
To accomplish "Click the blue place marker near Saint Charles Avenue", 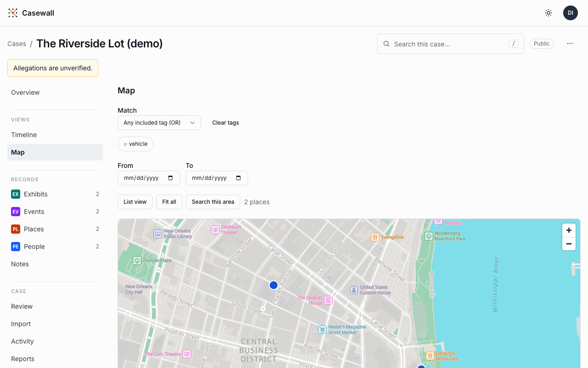I will tap(274, 285).
